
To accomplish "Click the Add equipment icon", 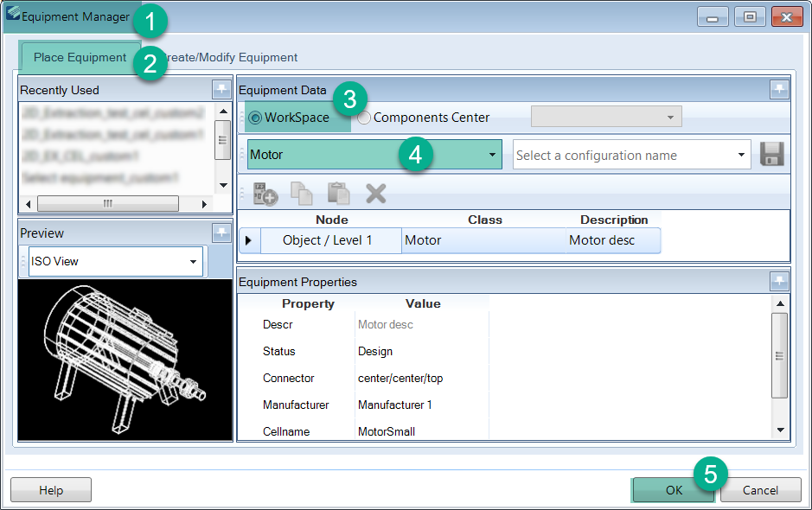I will (265, 193).
